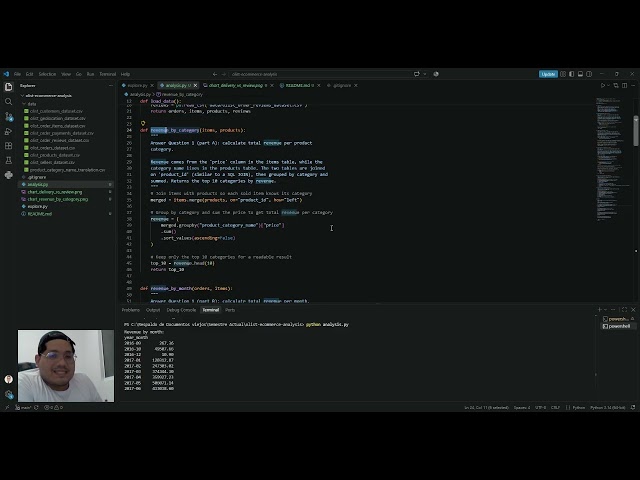Close the analysis.py editor tab
The width and height of the screenshot is (640, 480).
click(195, 85)
